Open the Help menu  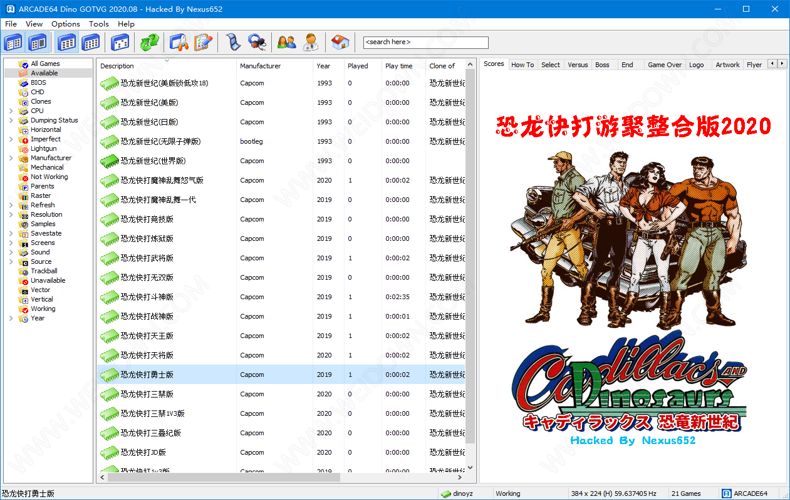tap(126, 24)
